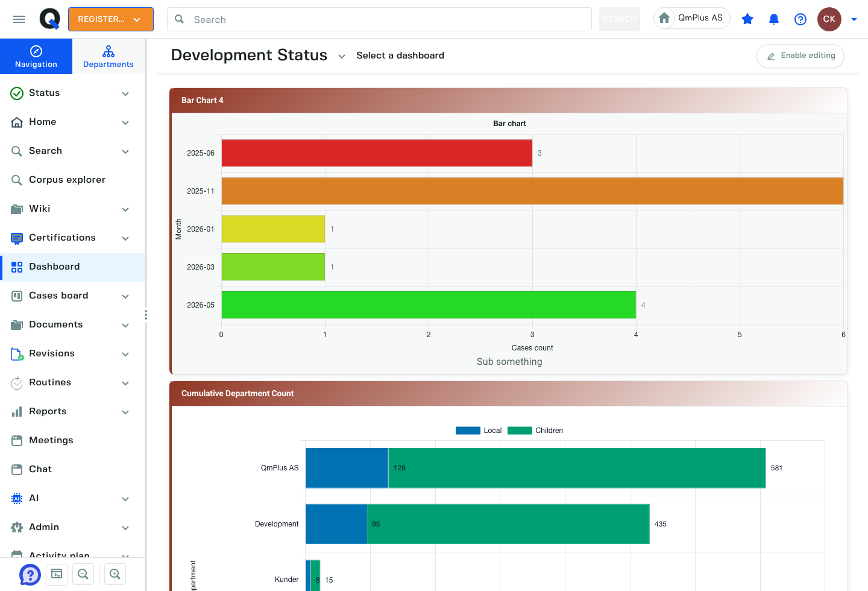This screenshot has width=868, height=591.
Task: Click the Chat window icon
Action: point(17,469)
